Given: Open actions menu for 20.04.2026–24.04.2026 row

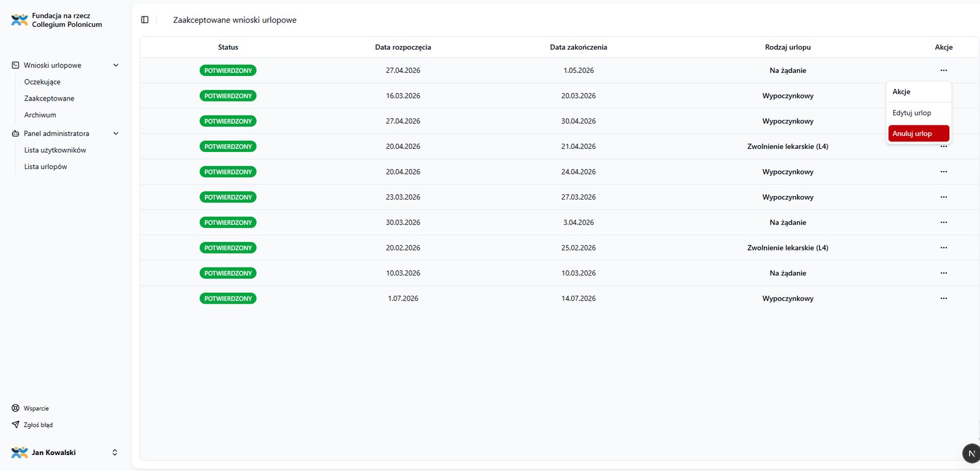Looking at the screenshot, I should click(x=943, y=172).
